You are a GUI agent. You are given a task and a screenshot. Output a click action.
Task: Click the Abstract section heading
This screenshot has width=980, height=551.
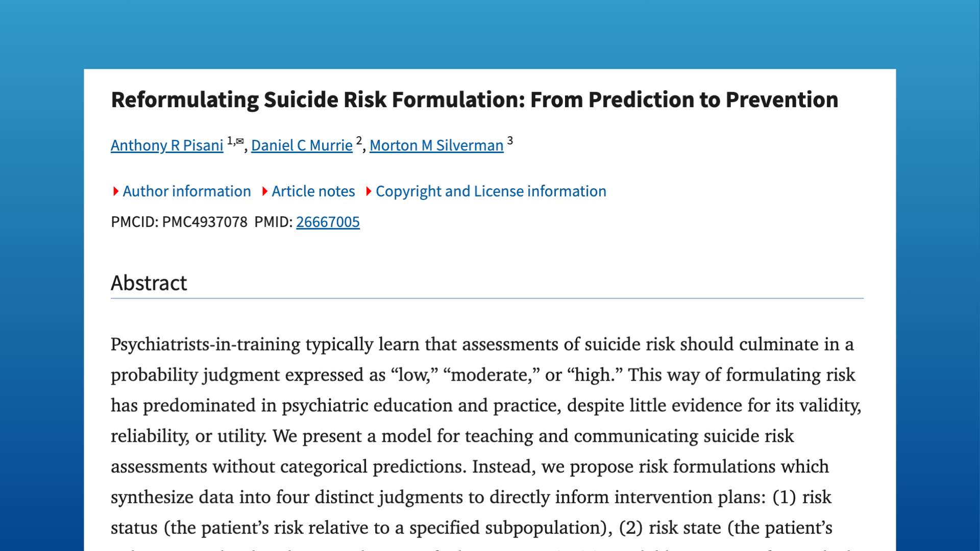pyautogui.click(x=149, y=283)
